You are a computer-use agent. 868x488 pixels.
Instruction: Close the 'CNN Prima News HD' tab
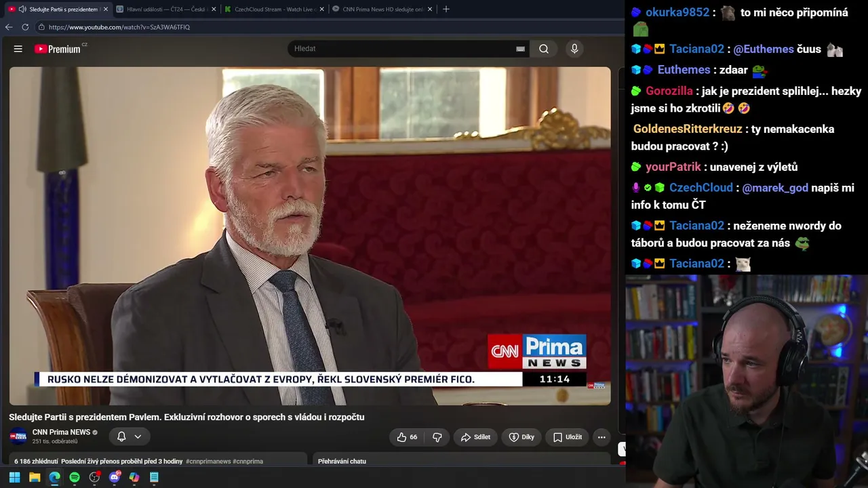[429, 9]
